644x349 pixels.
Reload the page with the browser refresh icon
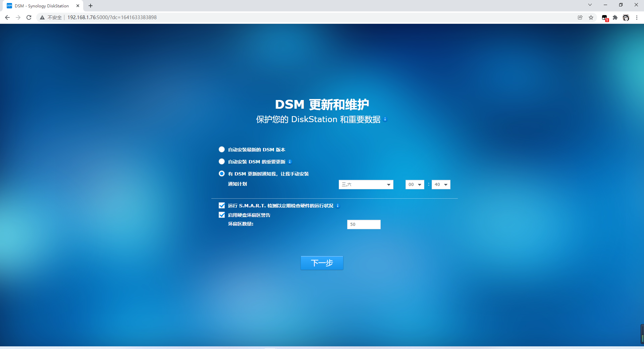(29, 17)
